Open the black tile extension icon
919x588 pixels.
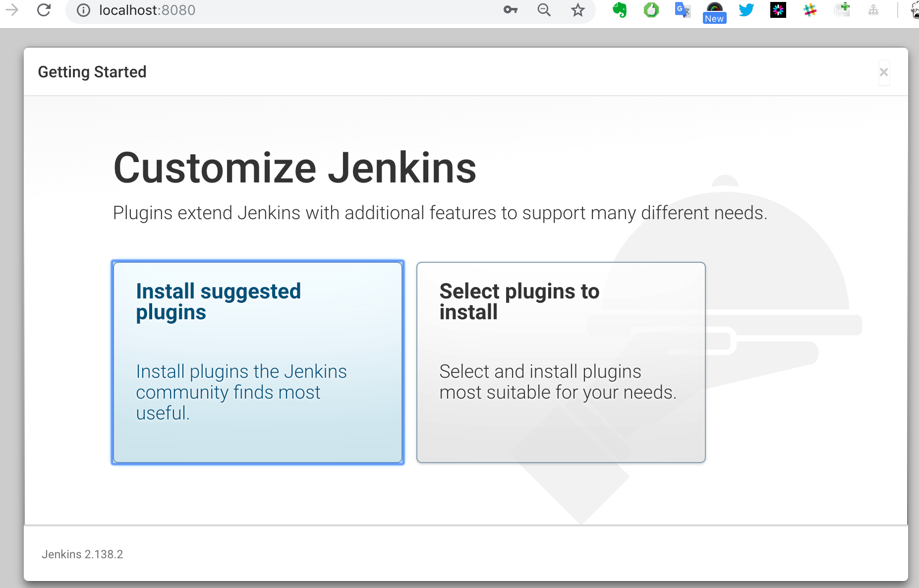pos(778,10)
